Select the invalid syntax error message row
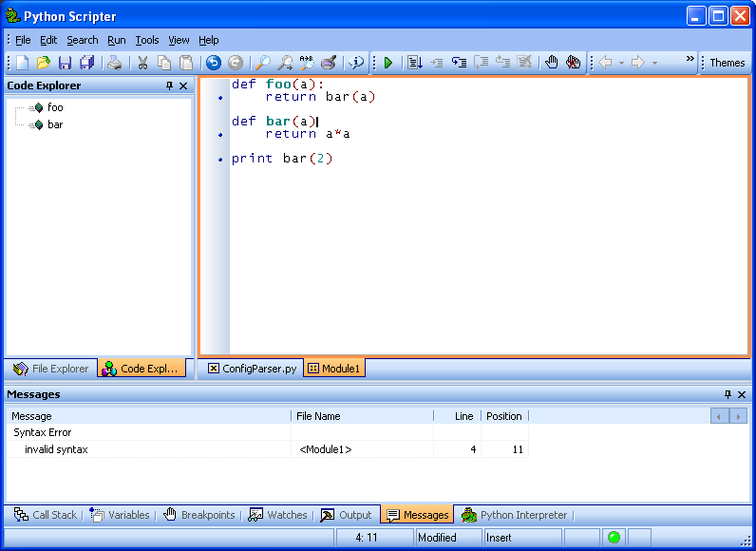Viewport: 756px width, 551px height. (x=56, y=449)
